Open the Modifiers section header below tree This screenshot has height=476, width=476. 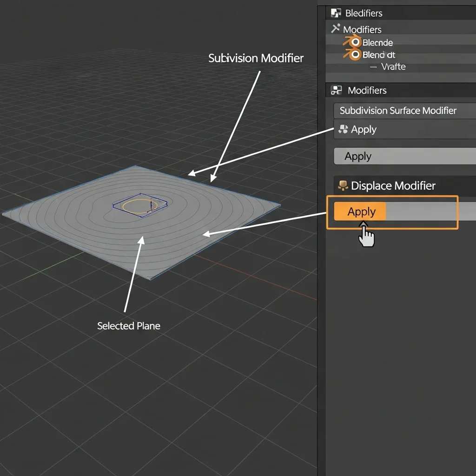[x=401, y=90]
